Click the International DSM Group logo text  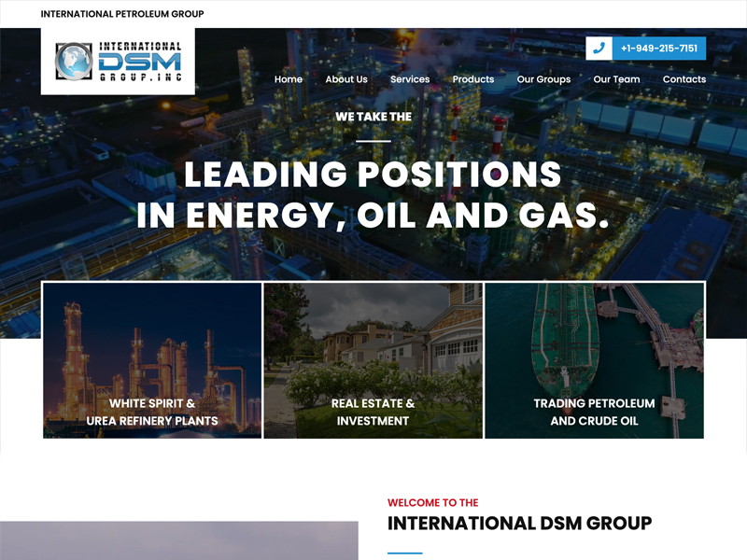pyautogui.click(x=139, y=62)
